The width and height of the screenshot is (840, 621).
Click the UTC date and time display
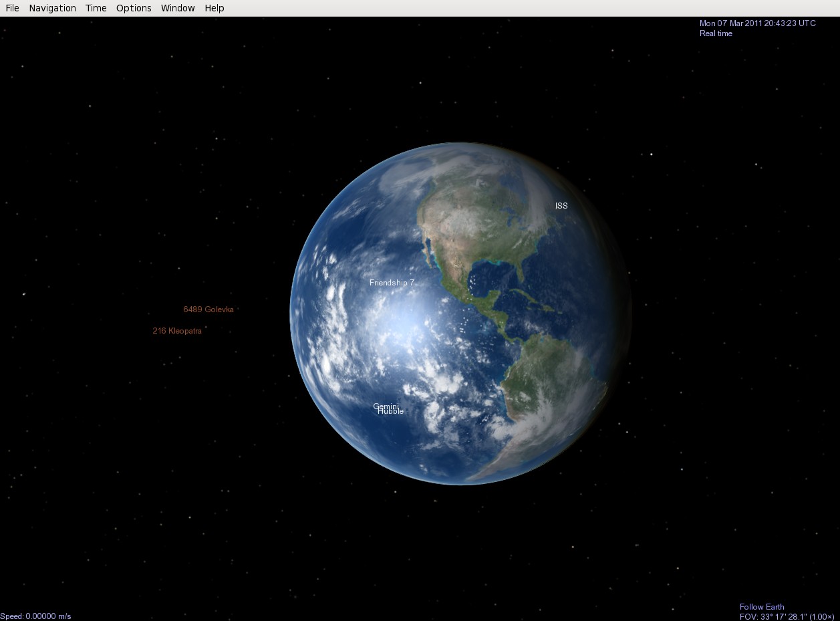pos(757,23)
